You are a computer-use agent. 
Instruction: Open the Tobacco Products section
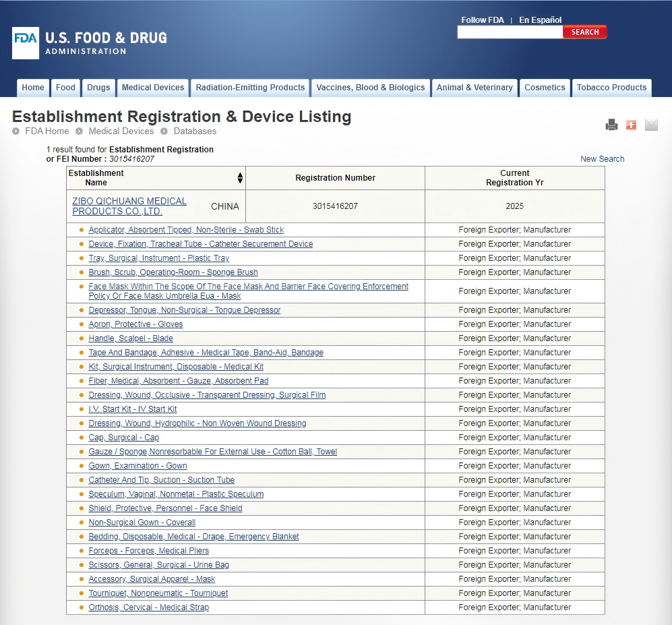pos(611,88)
